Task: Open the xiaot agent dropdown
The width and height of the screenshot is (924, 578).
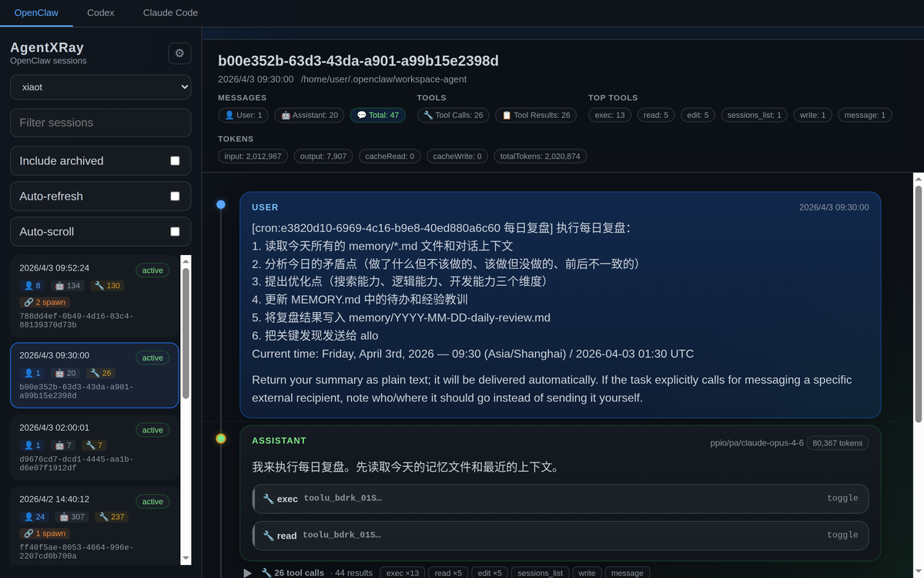Action: pyautogui.click(x=100, y=87)
